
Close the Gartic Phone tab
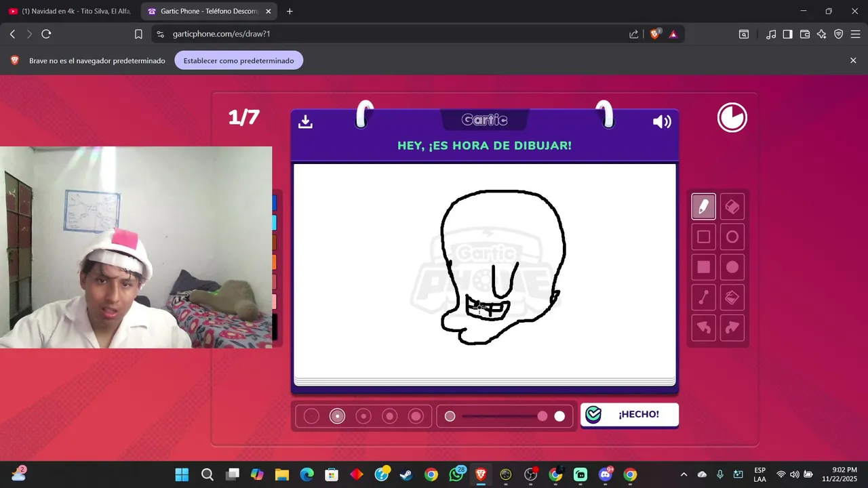pyautogui.click(x=269, y=12)
